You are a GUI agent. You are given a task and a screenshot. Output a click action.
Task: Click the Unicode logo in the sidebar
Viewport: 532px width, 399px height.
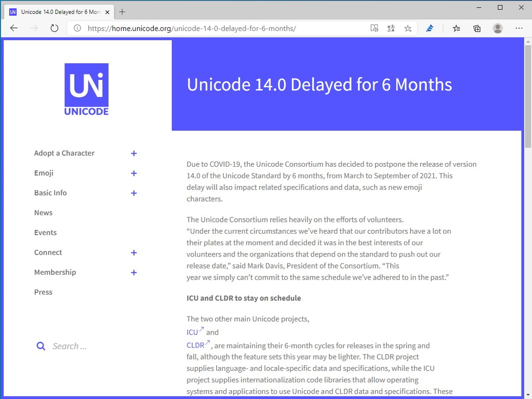tap(86, 89)
